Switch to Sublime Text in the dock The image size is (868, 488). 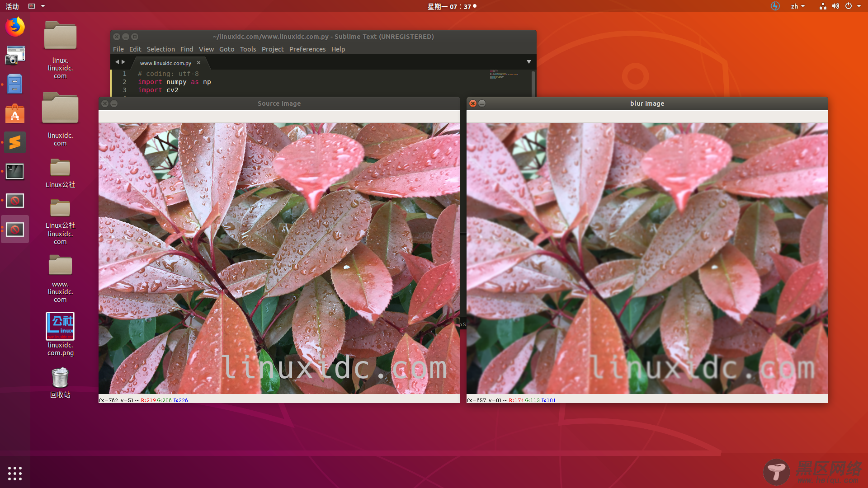(x=15, y=142)
